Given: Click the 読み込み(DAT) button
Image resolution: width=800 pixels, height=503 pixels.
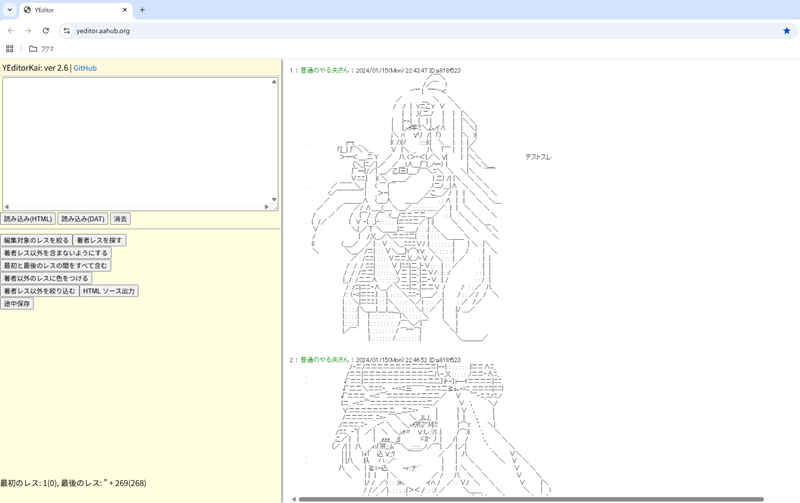Looking at the screenshot, I should [82, 219].
